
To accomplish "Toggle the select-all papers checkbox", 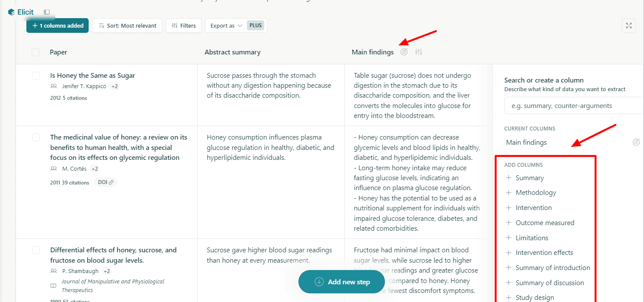I will coord(35,52).
